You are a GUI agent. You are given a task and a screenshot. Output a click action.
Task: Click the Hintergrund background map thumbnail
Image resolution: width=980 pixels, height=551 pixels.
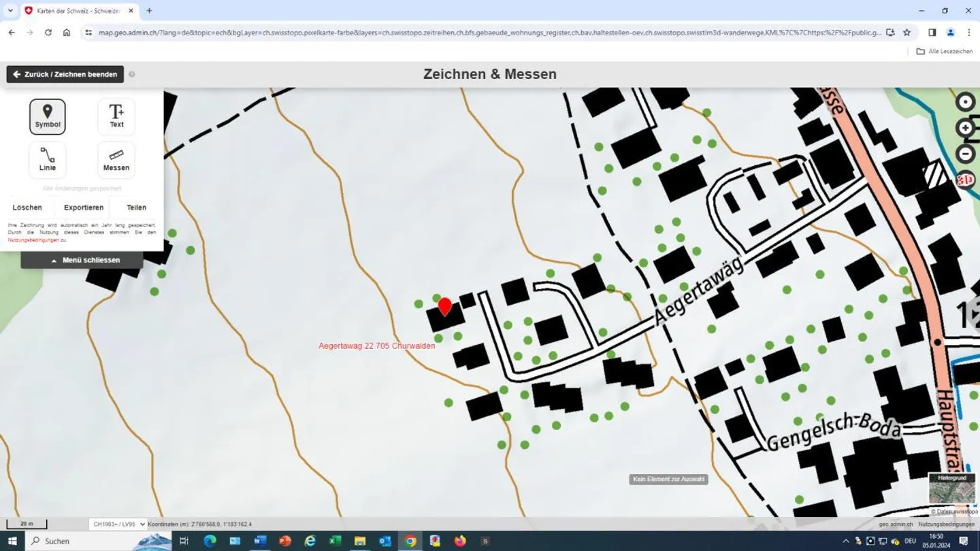click(951, 490)
